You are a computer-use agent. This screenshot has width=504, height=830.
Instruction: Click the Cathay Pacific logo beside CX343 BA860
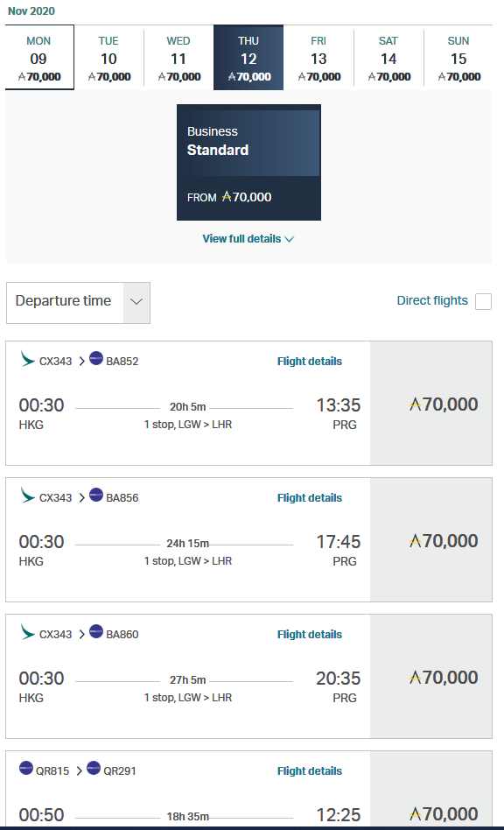pos(27,631)
